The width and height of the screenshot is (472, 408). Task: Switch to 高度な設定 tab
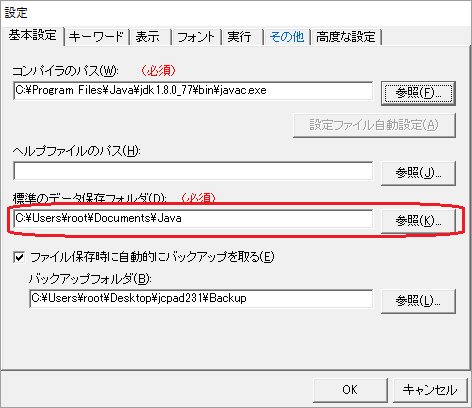point(346,36)
